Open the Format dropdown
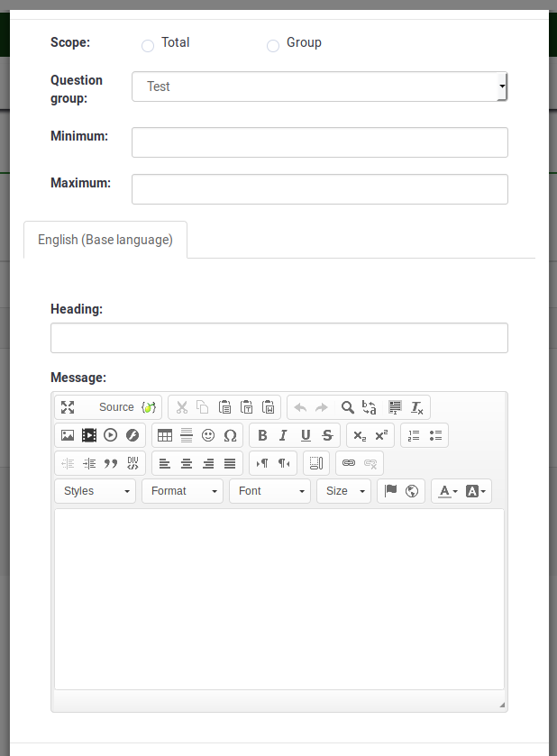 (182, 491)
